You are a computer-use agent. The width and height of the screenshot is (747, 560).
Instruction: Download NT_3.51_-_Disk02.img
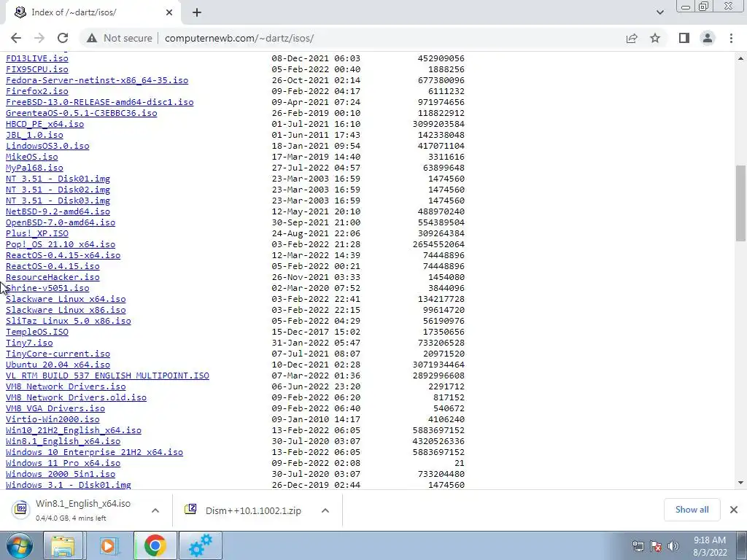point(58,190)
